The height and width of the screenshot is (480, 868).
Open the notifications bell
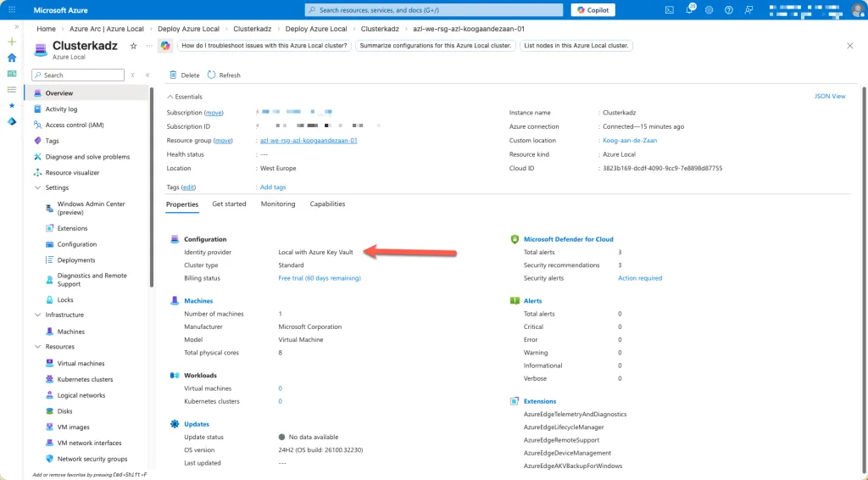(690, 10)
